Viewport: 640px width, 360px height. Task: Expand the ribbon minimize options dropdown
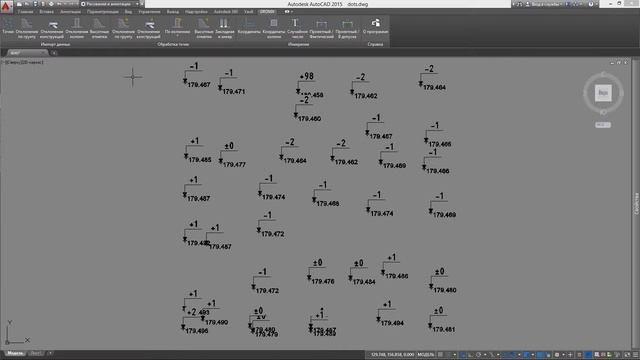pos(292,12)
